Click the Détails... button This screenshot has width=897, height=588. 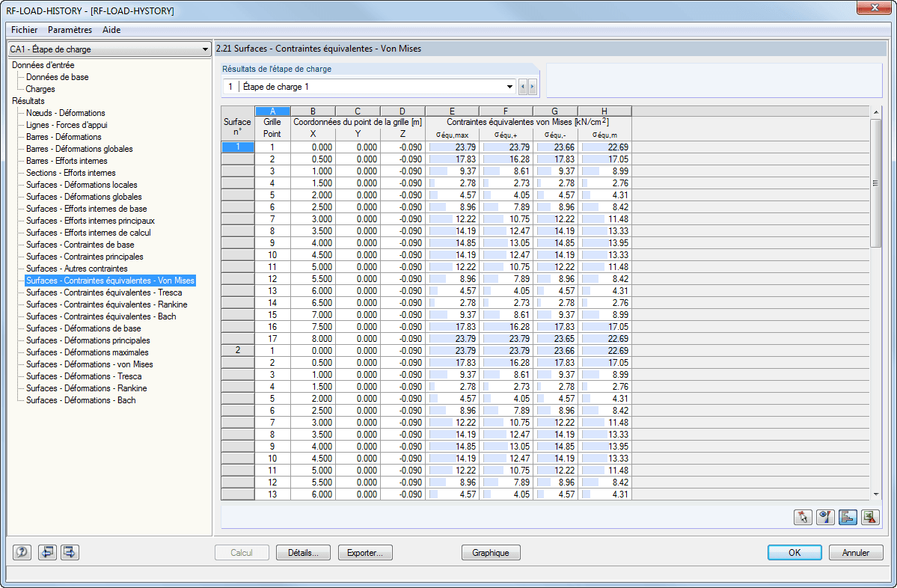click(303, 553)
